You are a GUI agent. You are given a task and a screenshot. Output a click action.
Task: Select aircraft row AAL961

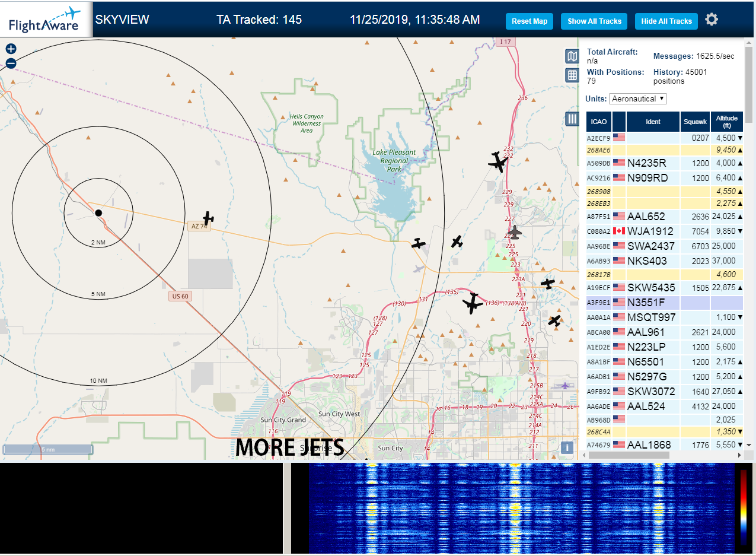tap(665, 332)
